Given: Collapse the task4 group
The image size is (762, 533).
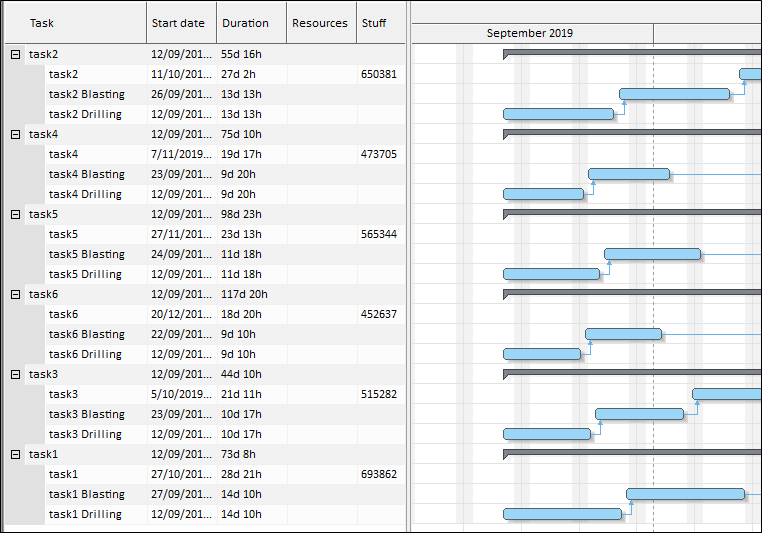Looking at the screenshot, I should 16,134.
